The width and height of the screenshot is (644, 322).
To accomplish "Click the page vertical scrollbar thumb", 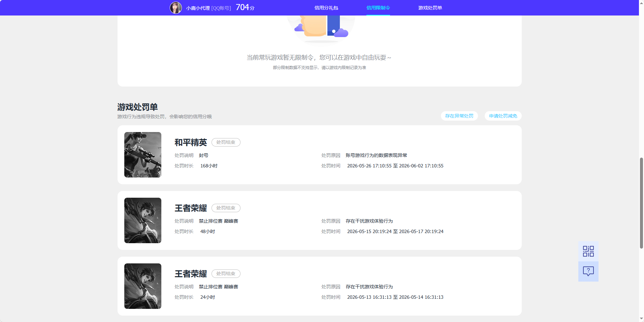I will (x=641, y=203).
